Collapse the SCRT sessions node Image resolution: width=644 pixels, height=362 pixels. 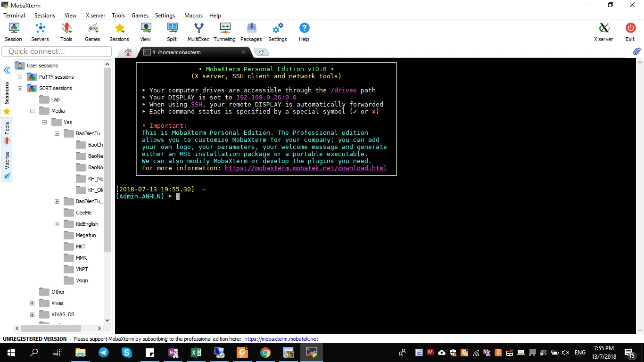(20, 88)
